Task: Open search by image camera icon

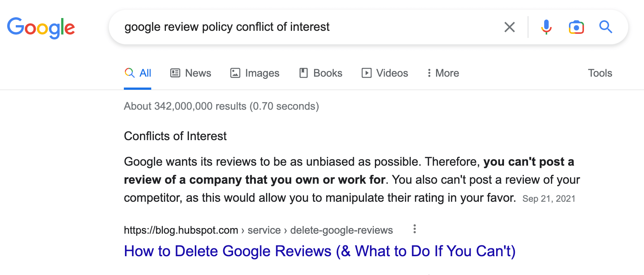Action: (x=576, y=27)
